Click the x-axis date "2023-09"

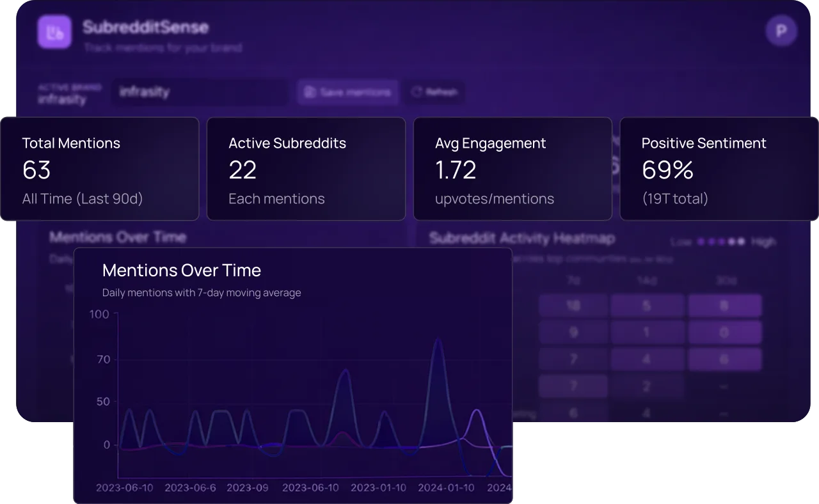click(248, 487)
